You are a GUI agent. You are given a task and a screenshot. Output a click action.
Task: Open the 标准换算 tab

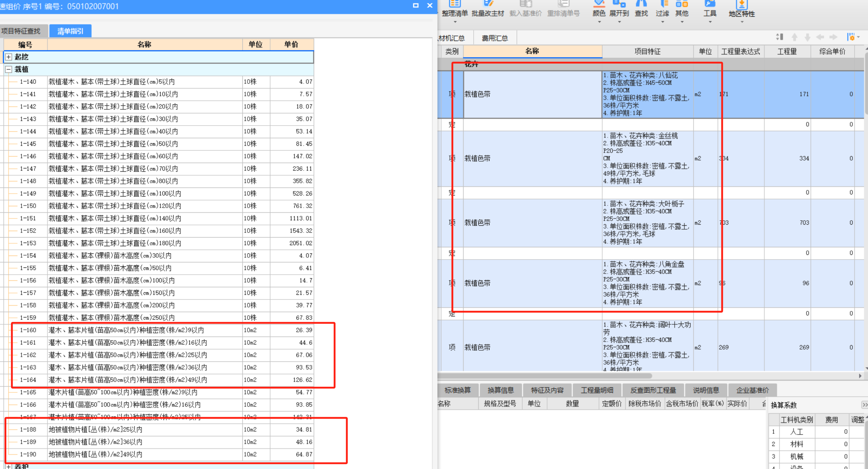tap(458, 390)
